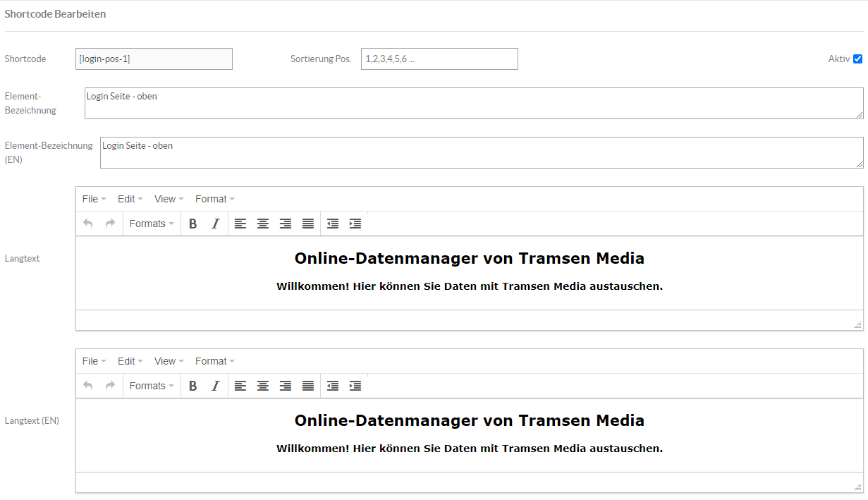Align text left in Langtext editor
This screenshot has width=868, height=500.
tap(240, 224)
